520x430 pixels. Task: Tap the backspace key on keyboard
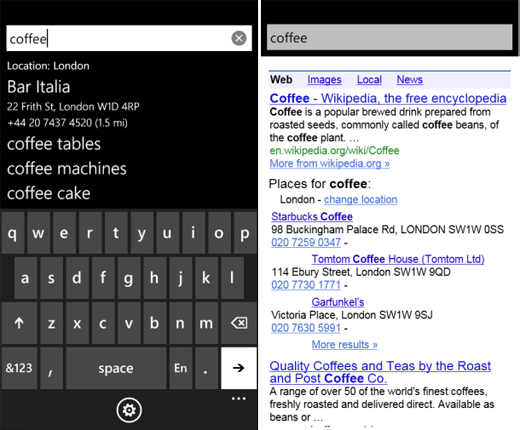click(x=239, y=323)
